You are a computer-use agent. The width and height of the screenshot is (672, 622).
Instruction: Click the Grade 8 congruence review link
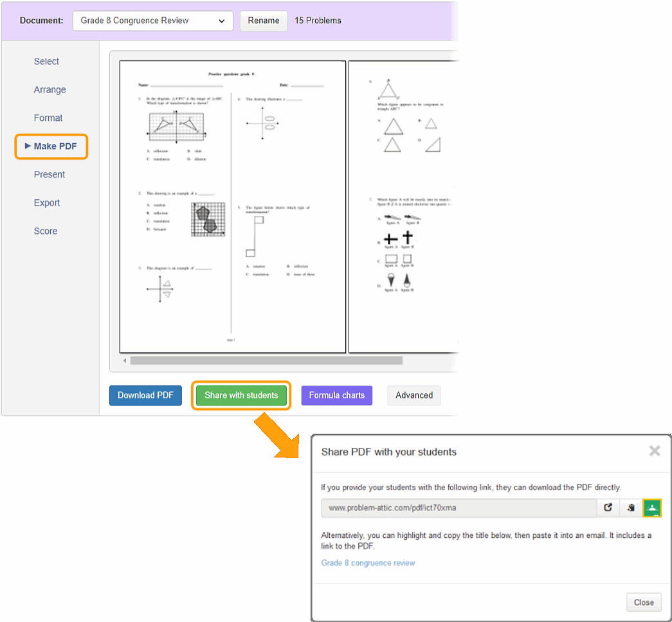coord(368,563)
